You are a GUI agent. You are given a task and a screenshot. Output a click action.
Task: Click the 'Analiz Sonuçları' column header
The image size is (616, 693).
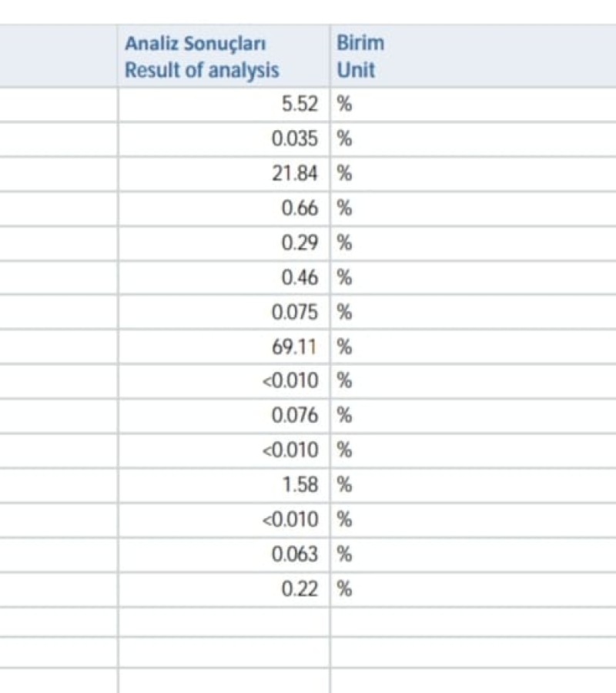click(223, 56)
